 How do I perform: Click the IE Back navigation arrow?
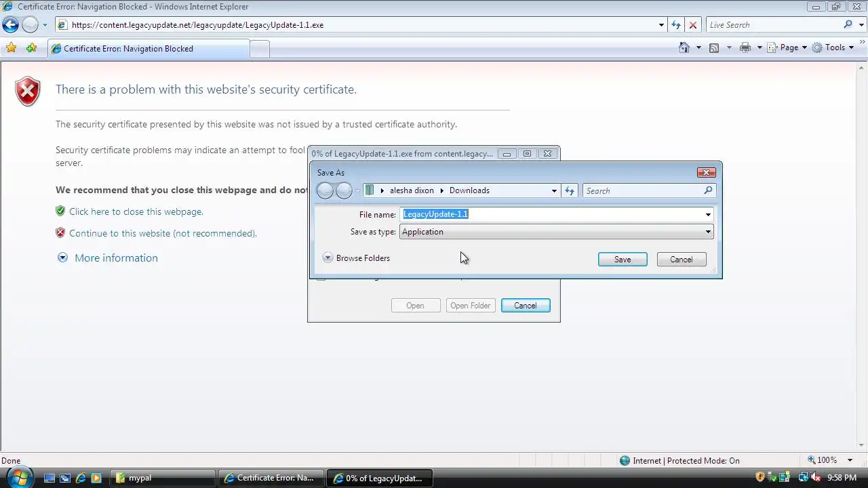(x=10, y=25)
